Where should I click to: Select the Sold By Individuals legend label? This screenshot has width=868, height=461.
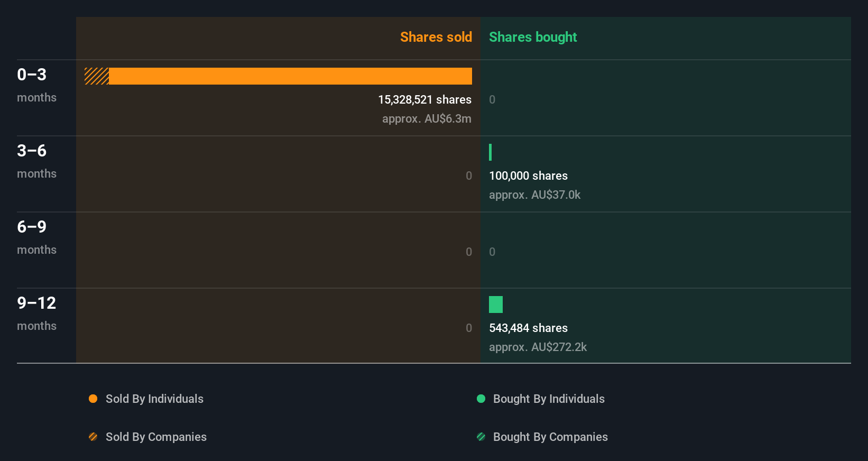click(x=154, y=399)
